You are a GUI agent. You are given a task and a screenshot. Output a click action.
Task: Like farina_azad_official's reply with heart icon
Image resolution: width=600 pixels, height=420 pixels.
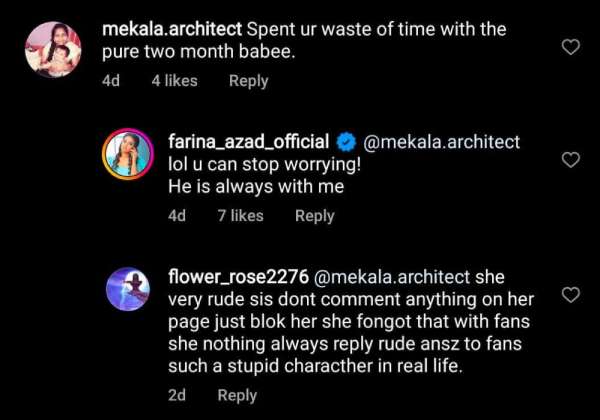[571, 160]
